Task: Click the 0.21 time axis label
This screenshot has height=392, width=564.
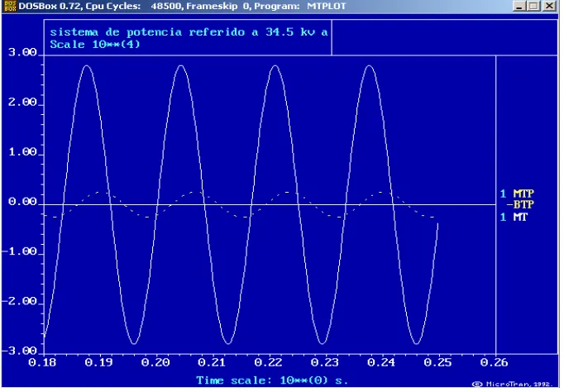Action: point(212,362)
